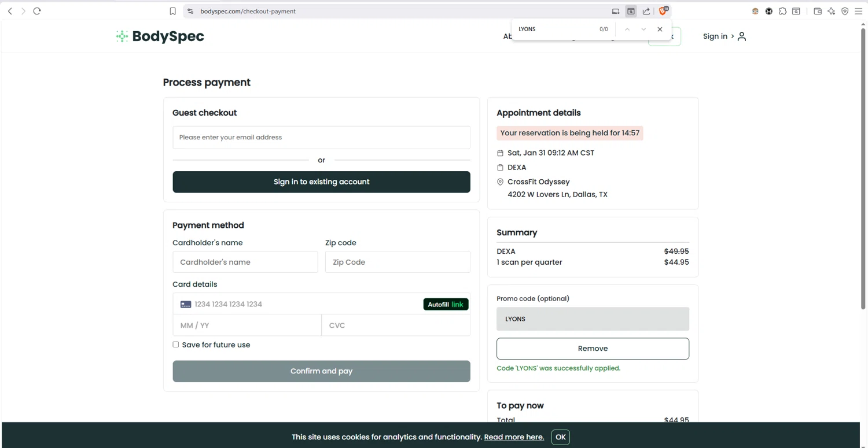868x448 pixels.
Task: Open the extensions puzzle-piece menu
Action: point(782,11)
